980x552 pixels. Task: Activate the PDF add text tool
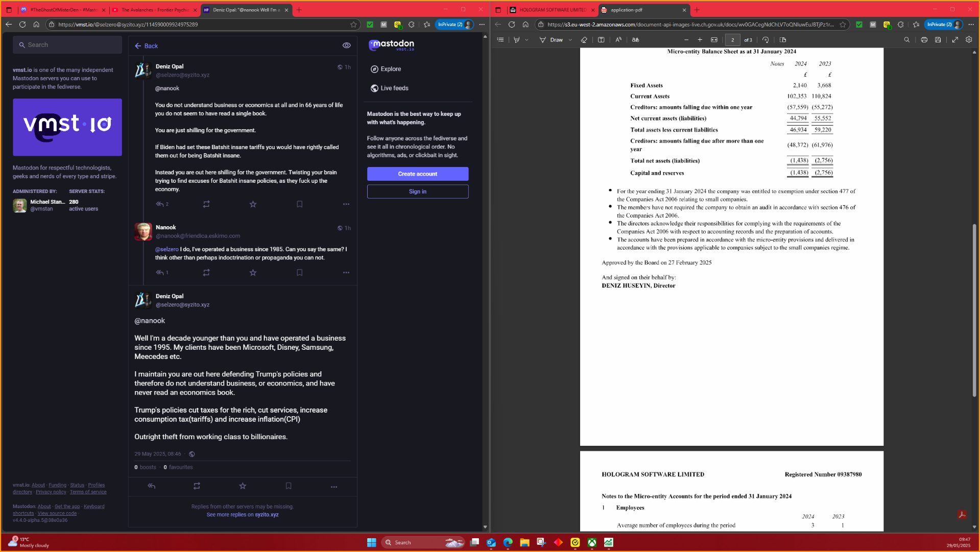(601, 40)
